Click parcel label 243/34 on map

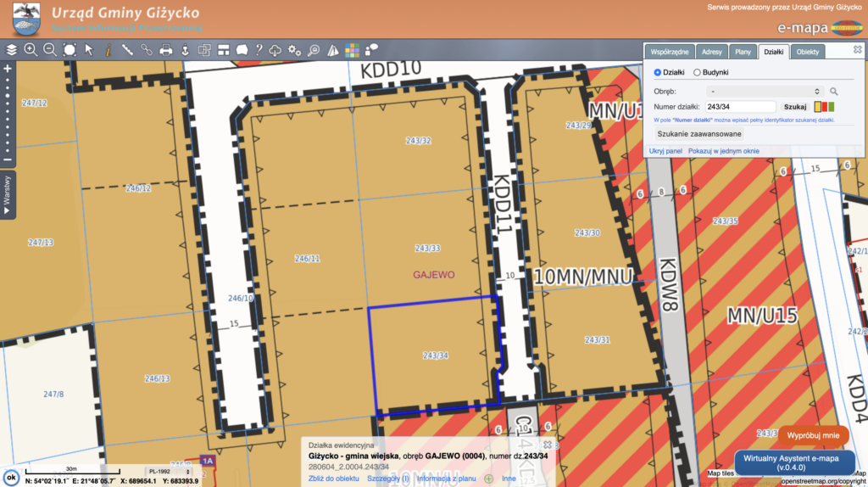[x=435, y=355]
